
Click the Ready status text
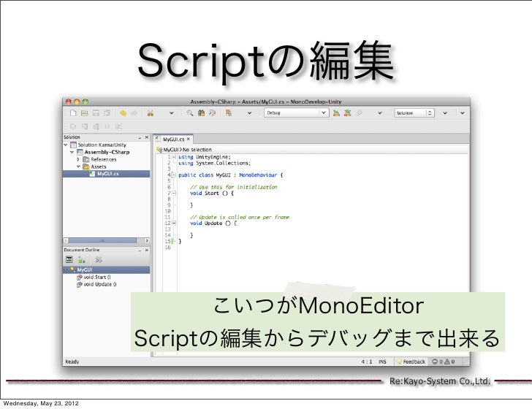coord(72,362)
